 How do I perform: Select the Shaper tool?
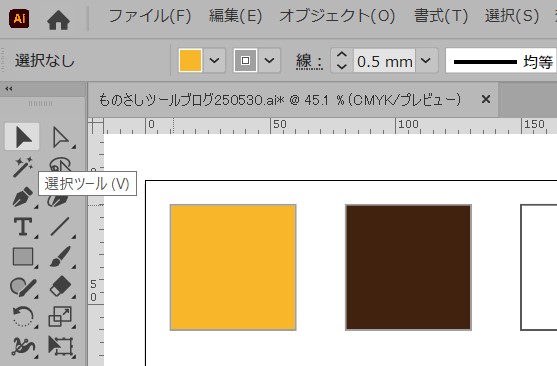coord(23,287)
